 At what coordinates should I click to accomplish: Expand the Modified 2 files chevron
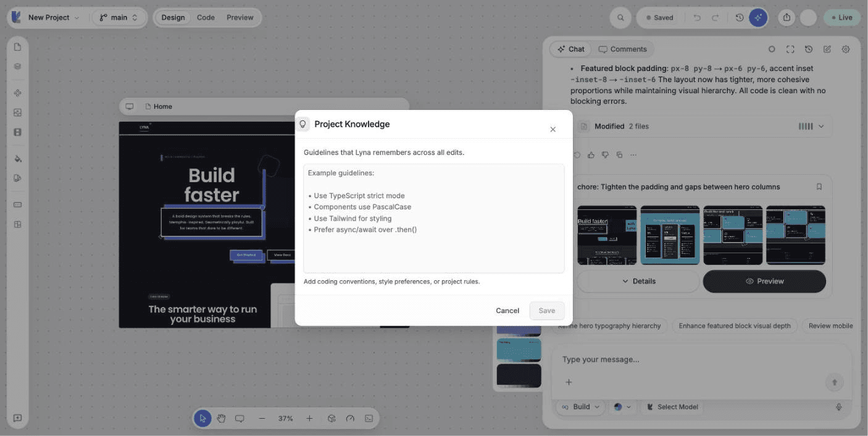coord(821,126)
